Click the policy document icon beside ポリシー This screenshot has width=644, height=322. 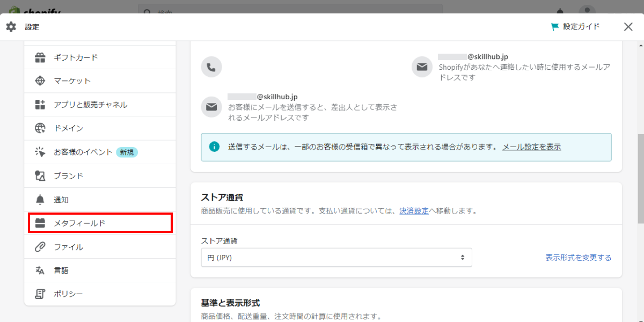pos(40,294)
